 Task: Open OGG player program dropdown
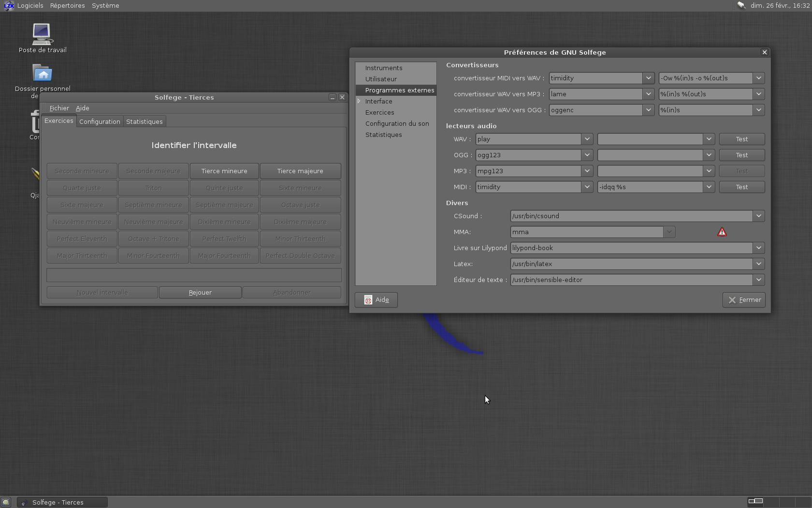(x=587, y=155)
